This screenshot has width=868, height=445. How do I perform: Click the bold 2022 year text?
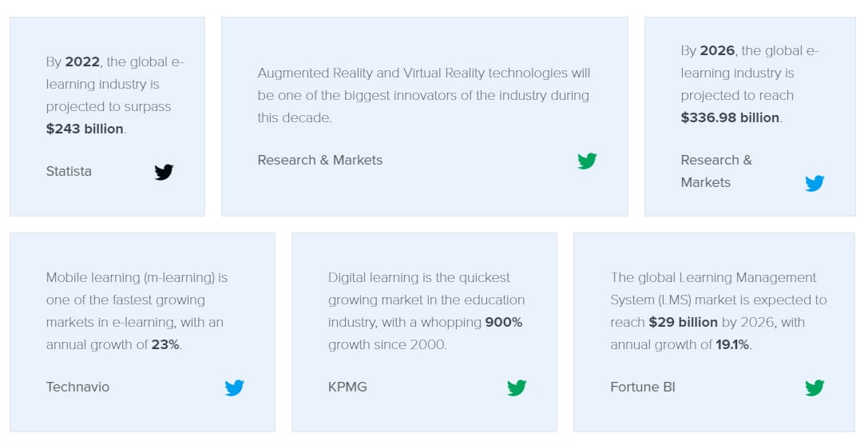(x=82, y=62)
